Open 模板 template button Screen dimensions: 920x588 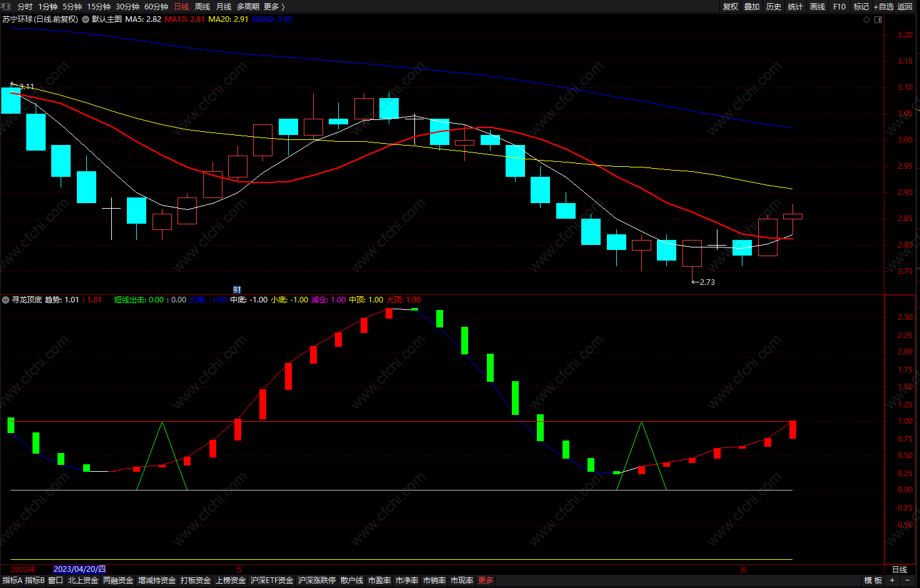(x=873, y=581)
